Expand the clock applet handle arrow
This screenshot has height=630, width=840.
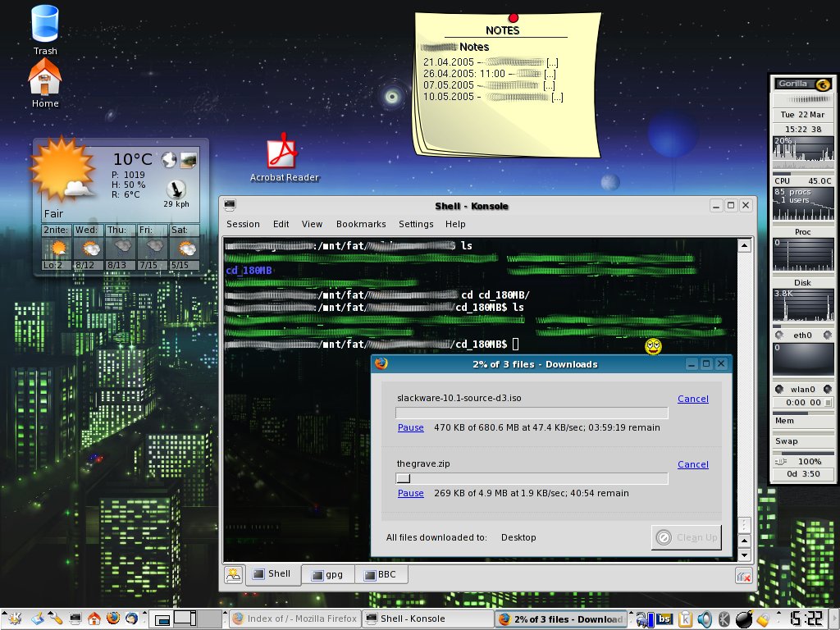click(780, 614)
